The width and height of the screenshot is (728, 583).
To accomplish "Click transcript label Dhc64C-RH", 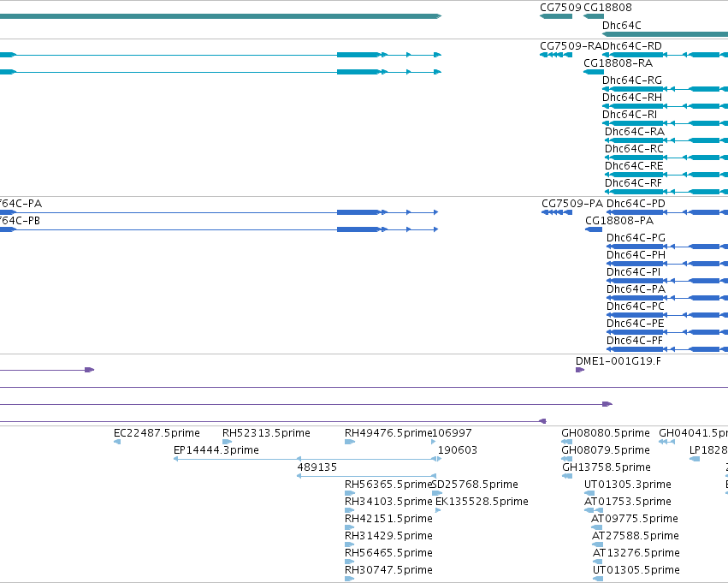I will pyautogui.click(x=632, y=98).
